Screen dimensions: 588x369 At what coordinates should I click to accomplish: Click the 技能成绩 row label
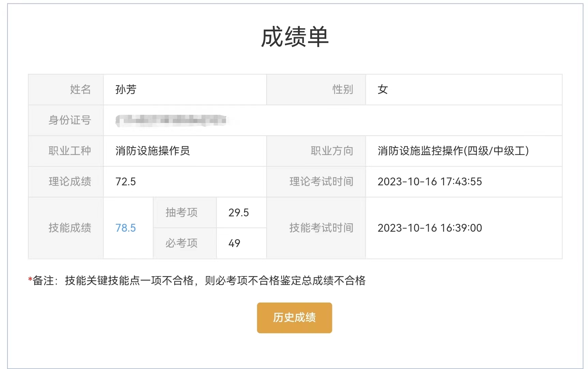70,228
